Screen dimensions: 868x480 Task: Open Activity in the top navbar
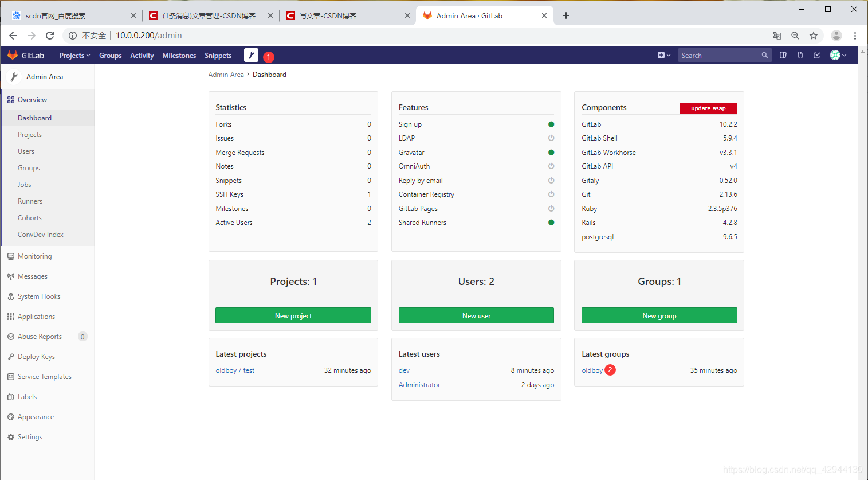142,56
